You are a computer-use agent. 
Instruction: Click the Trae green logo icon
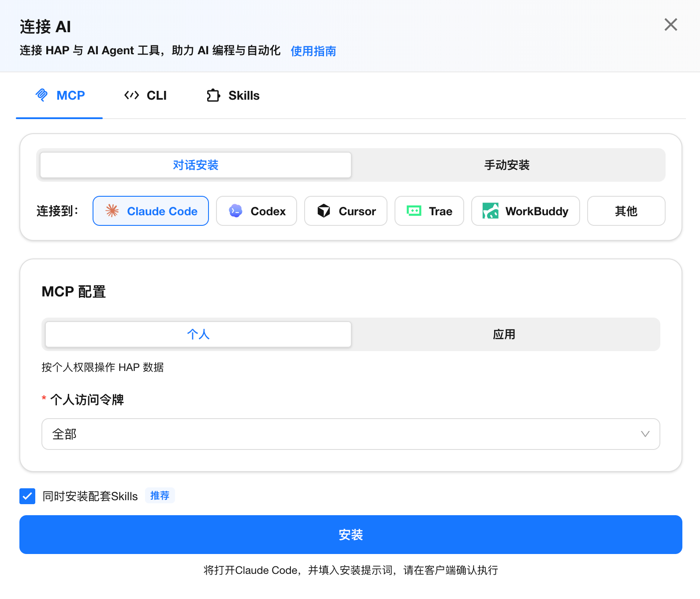(414, 211)
